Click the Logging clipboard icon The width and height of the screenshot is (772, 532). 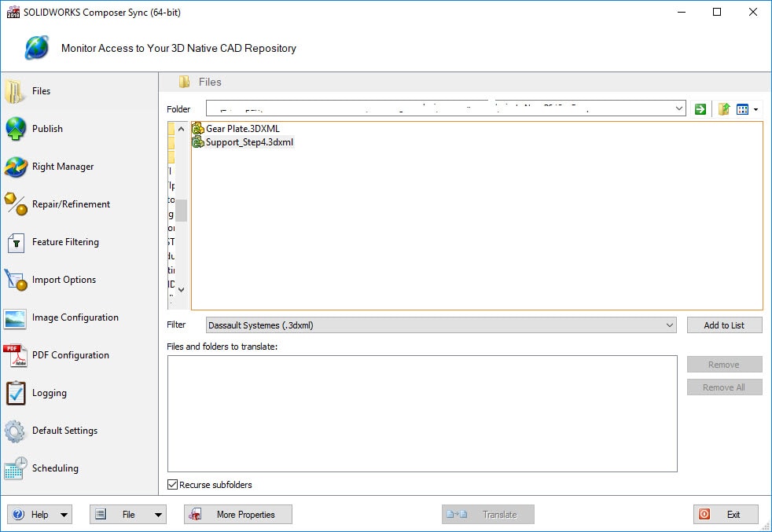16,393
